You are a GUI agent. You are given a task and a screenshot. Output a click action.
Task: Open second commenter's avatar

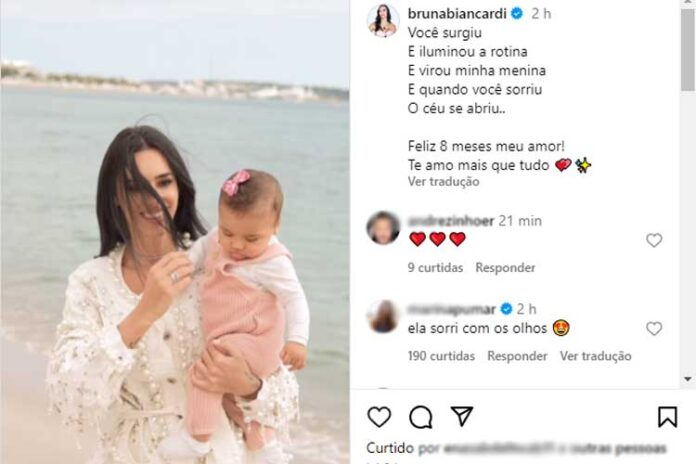point(383,316)
